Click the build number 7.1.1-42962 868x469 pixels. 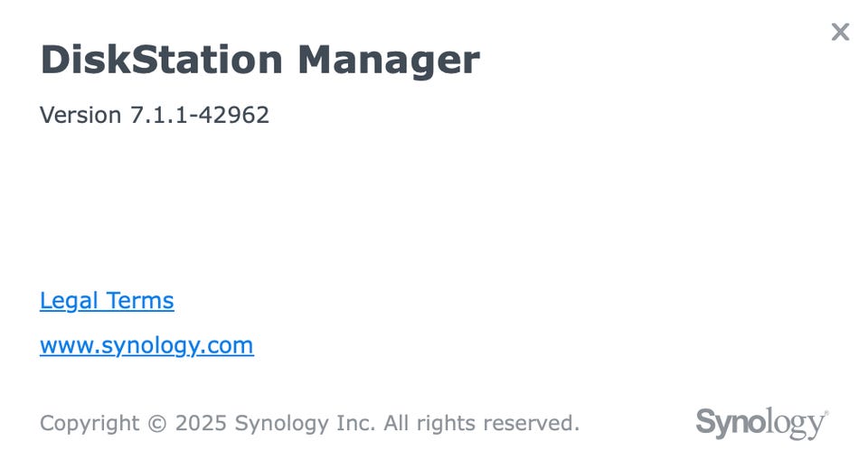199,115
